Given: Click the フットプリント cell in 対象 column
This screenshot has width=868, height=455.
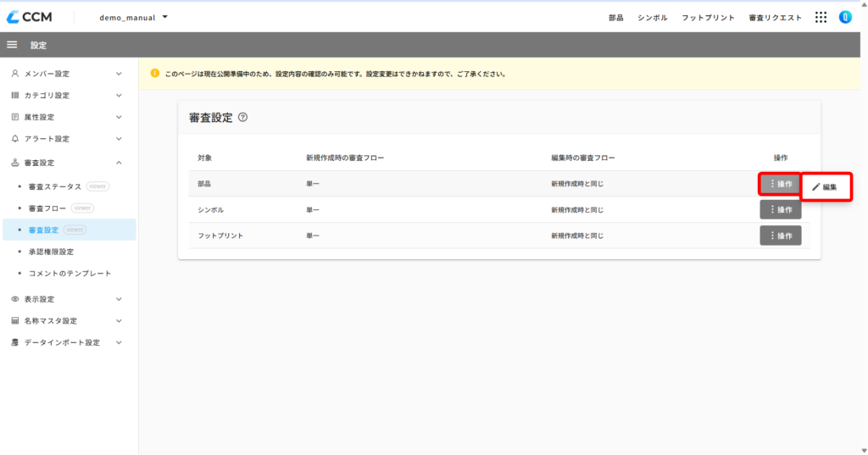Looking at the screenshot, I should coord(220,236).
